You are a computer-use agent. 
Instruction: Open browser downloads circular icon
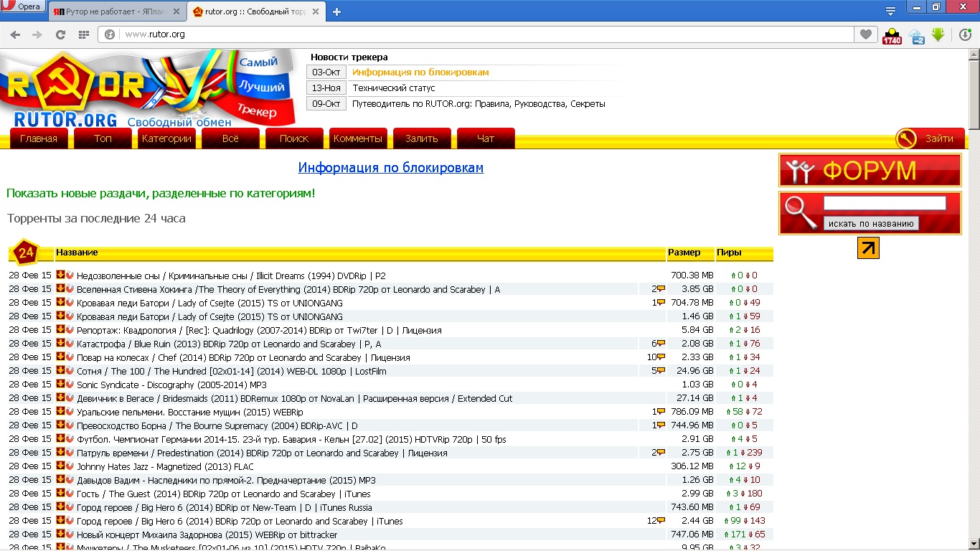pos(965,34)
